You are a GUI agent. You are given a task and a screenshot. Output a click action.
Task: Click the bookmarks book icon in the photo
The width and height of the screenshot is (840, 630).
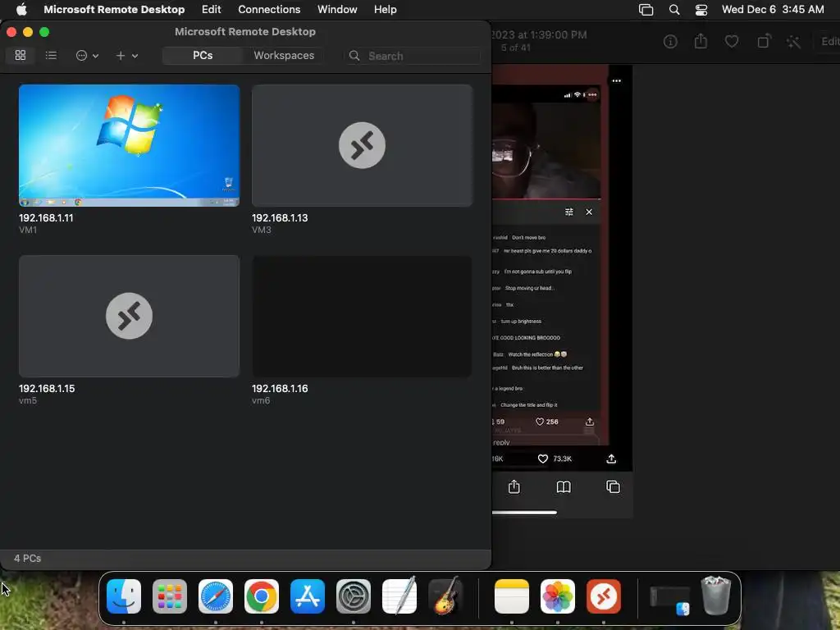564,486
